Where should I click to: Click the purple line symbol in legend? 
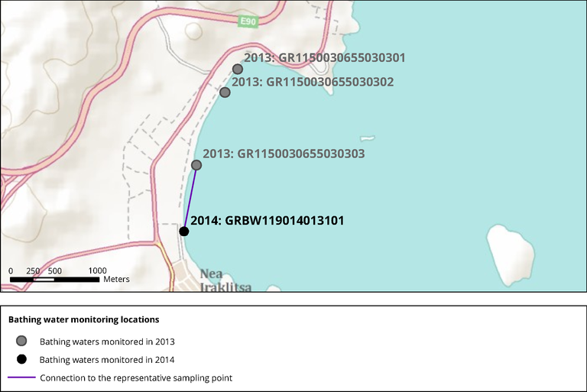pos(21,377)
